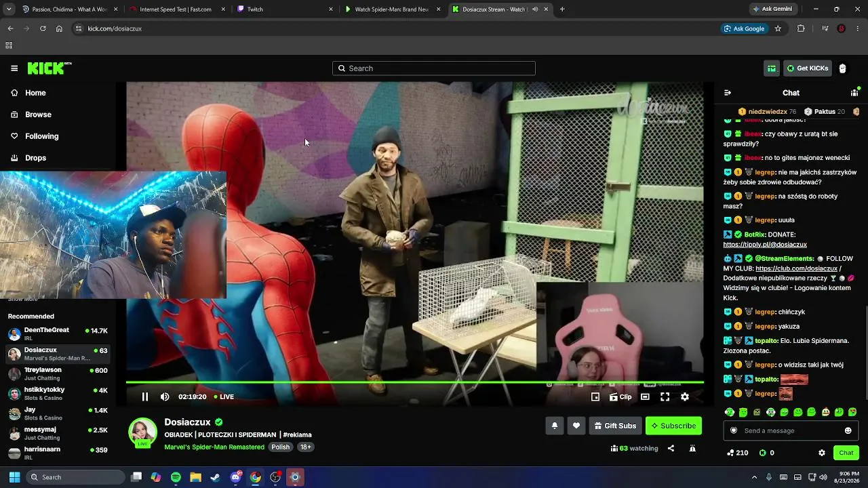This screenshot has width=868, height=488.
Task: Mute the Dosiaczux Stream tab audio
Action: click(535, 9)
